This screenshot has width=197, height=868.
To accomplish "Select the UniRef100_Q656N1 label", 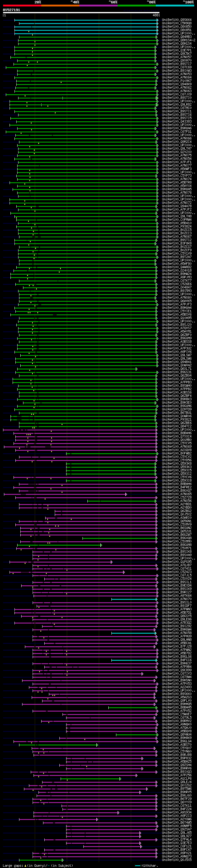I will click(176, 521).
